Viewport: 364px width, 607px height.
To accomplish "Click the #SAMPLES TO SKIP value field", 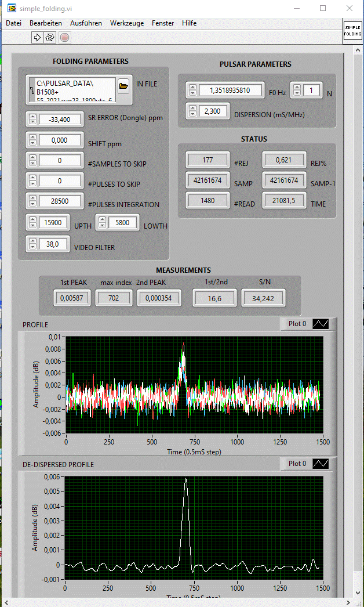I will (x=60, y=160).
